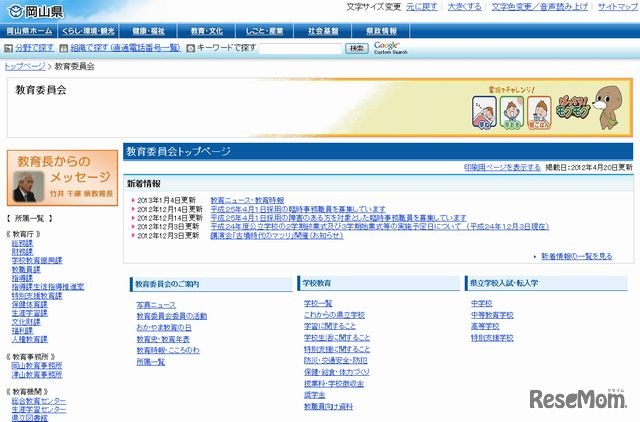The width and height of the screenshot is (640, 422).
Task: Open おかやま教育の日 link
Action: (164, 327)
